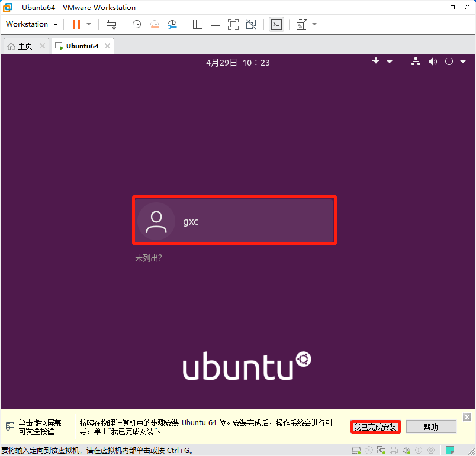Close the yellow installation hint bar
The image size is (476, 456).
(467, 417)
